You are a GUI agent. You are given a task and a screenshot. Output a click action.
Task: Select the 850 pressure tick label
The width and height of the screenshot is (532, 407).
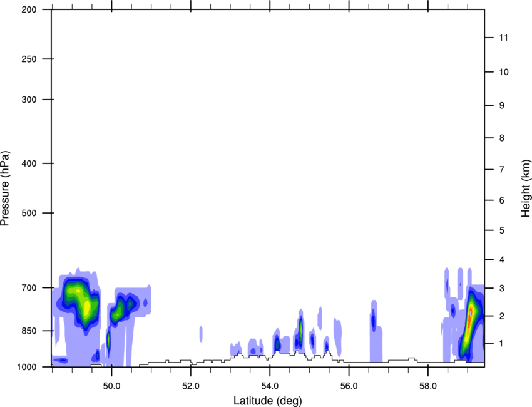(29, 331)
